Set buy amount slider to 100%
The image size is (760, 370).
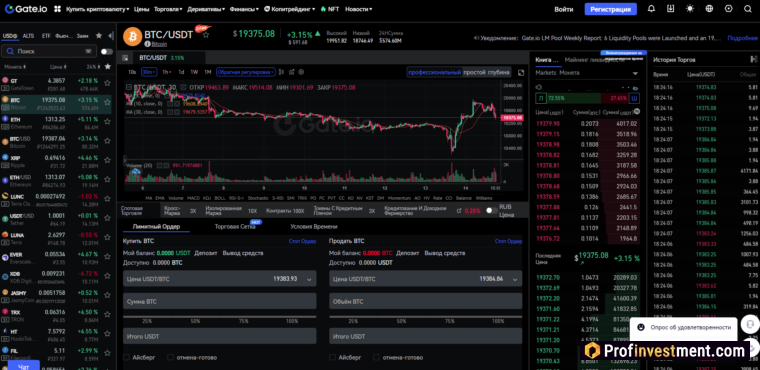pos(292,321)
